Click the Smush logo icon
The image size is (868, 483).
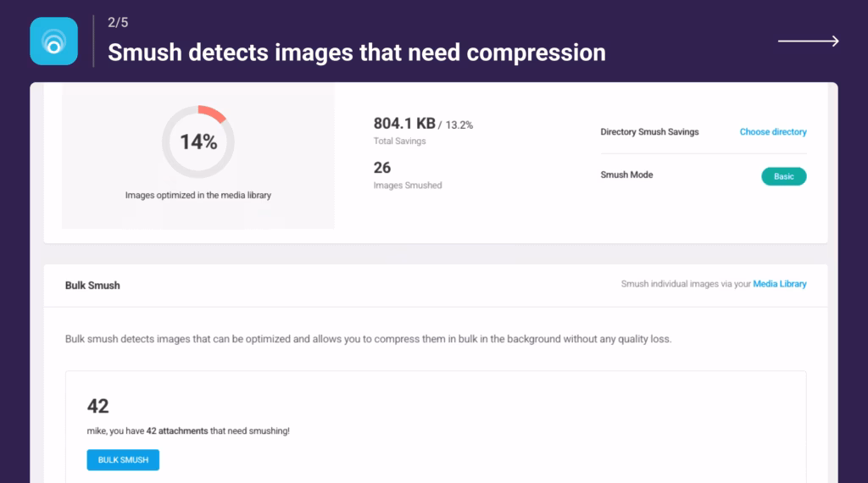pyautogui.click(x=53, y=41)
